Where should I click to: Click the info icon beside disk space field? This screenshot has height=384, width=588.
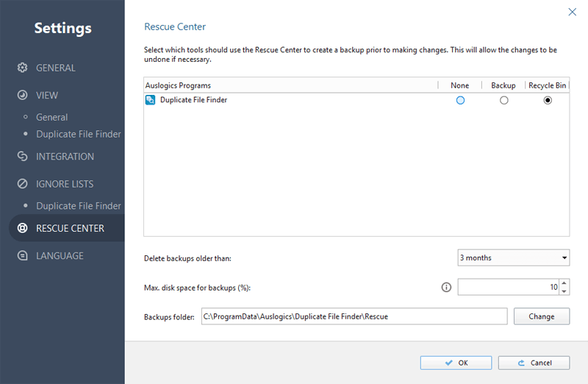click(x=446, y=287)
